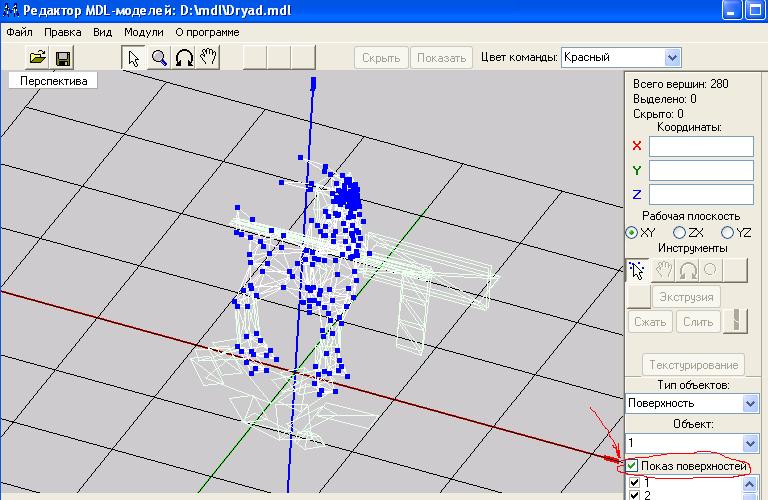The height and width of the screenshot is (500, 768).
Task: Click the surfaces list scroll up arrow
Action: tap(749, 484)
